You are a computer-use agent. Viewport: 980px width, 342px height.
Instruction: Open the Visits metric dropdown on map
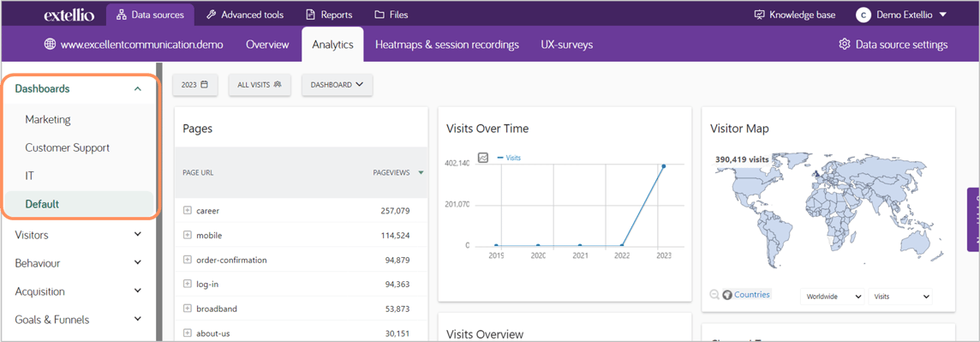click(x=900, y=296)
